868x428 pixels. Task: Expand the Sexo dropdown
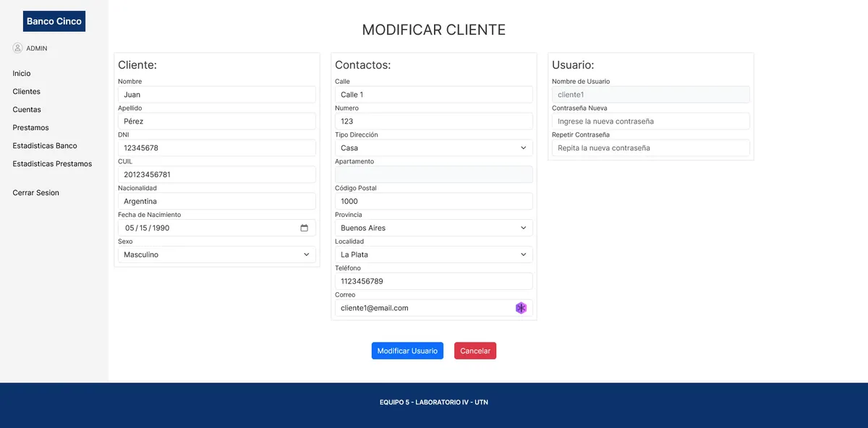pyautogui.click(x=216, y=254)
